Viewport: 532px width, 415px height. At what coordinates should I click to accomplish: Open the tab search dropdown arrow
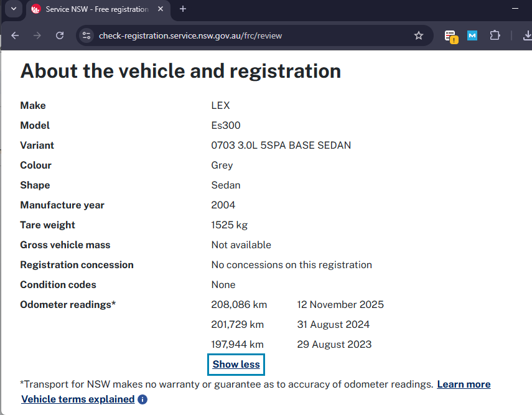pos(13,9)
